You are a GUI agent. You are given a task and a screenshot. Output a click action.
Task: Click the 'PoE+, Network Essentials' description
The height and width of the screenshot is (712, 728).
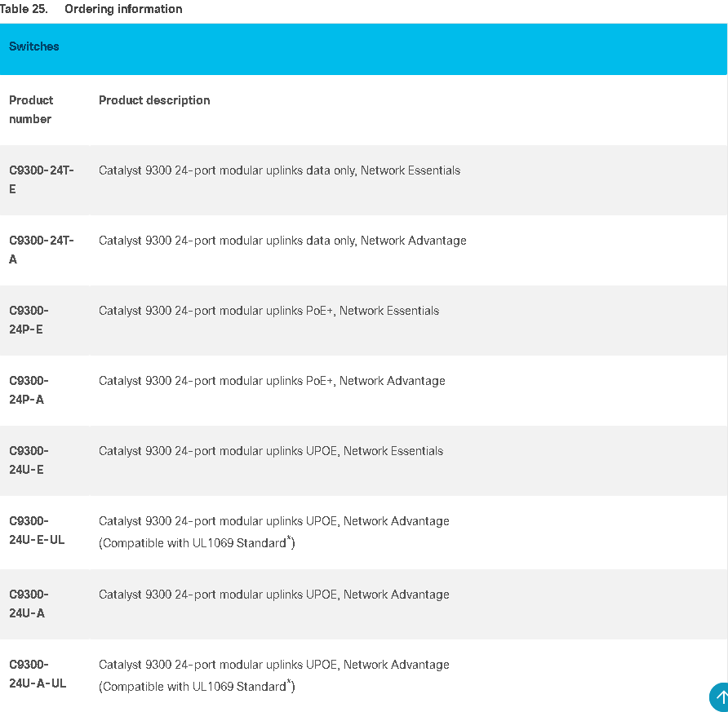click(269, 310)
